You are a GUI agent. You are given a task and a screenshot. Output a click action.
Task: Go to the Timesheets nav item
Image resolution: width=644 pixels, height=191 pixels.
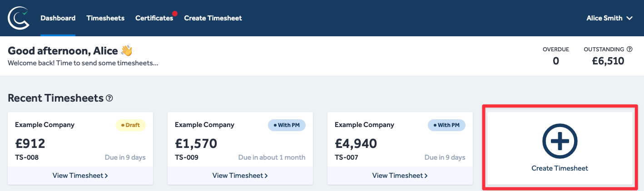[x=105, y=18]
